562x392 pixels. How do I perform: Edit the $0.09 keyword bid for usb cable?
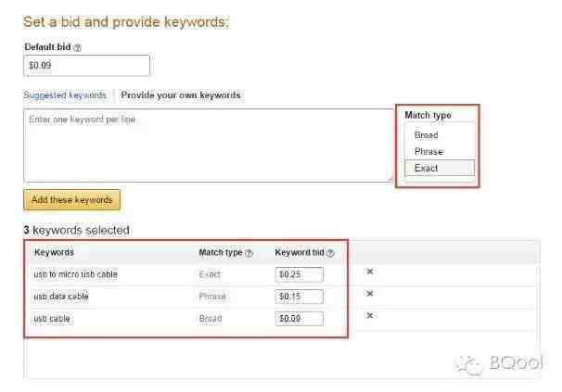(x=299, y=319)
